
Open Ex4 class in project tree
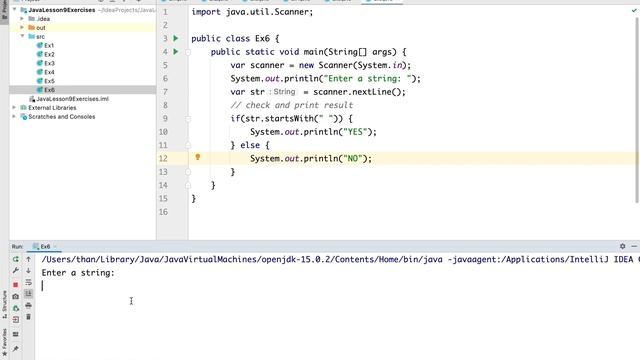pos(45,72)
